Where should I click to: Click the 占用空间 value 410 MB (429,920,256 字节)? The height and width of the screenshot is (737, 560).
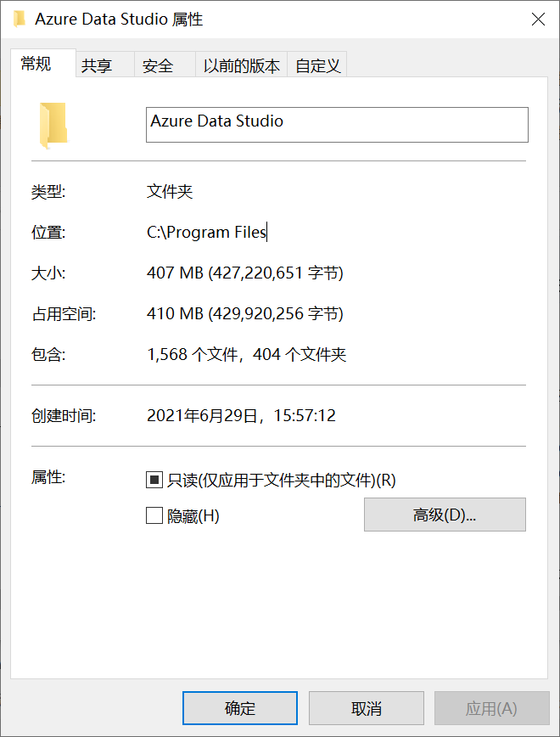244,313
